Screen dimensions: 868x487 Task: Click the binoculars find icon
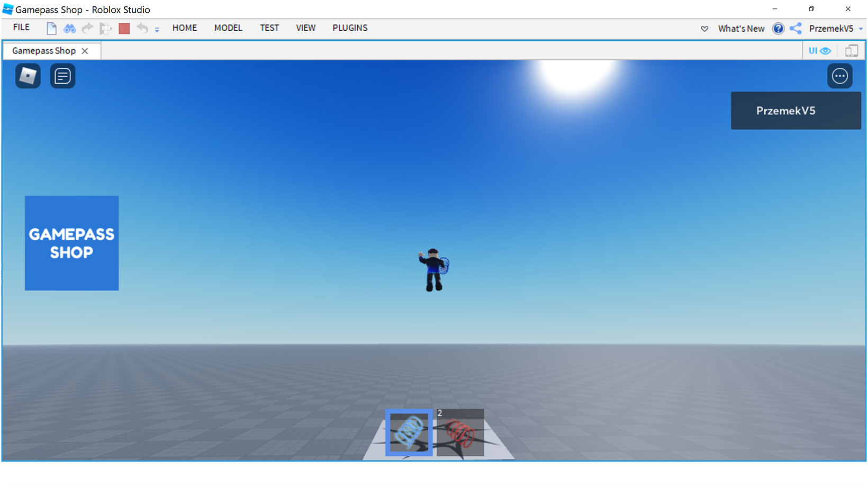click(69, 29)
